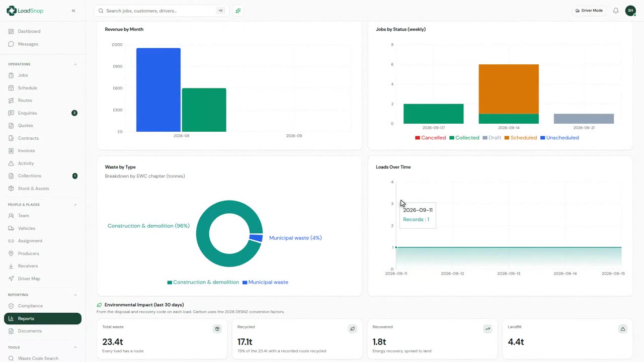Switch to Driver Mode

click(x=589, y=11)
